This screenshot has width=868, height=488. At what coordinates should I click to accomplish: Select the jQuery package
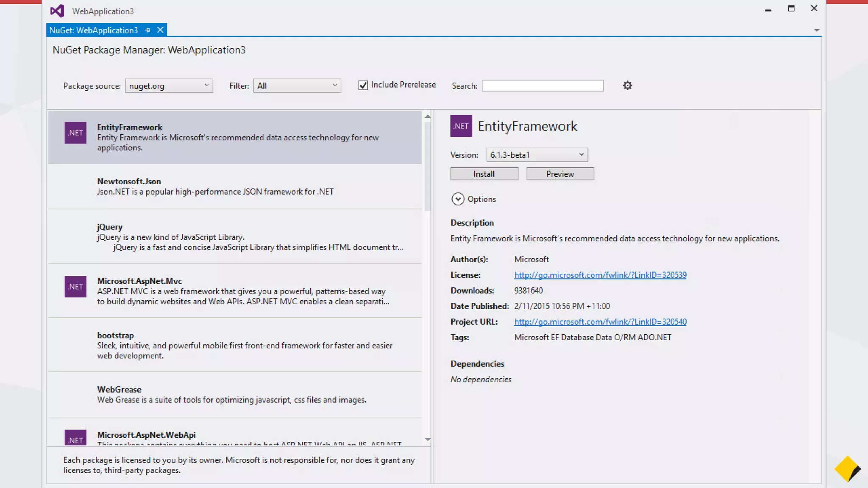pos(235,236)
